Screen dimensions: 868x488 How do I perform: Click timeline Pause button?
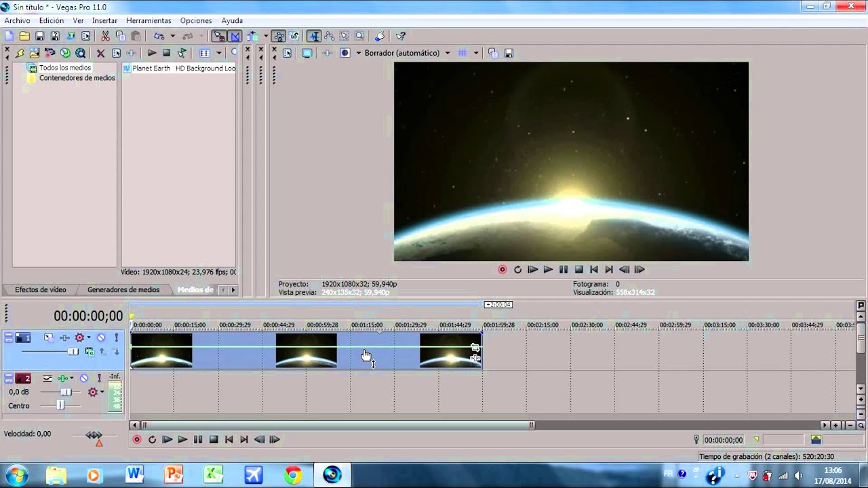pos(198,439)
